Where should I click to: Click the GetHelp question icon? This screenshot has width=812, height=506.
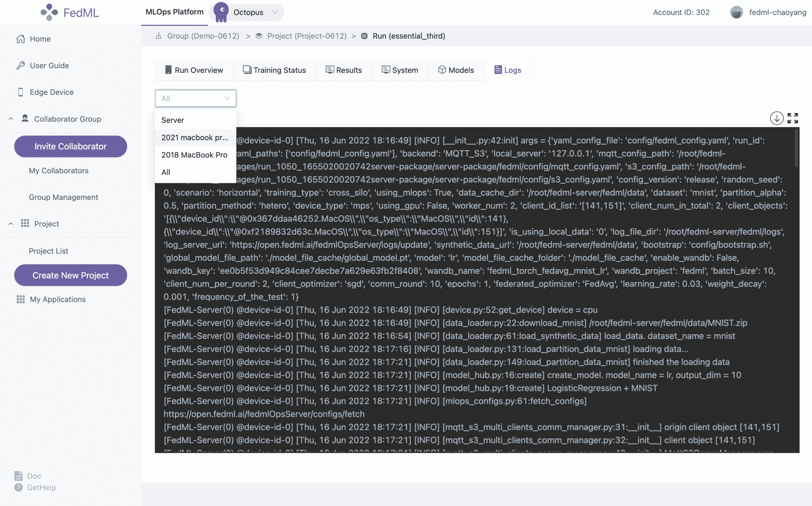[x=18, y=487]
